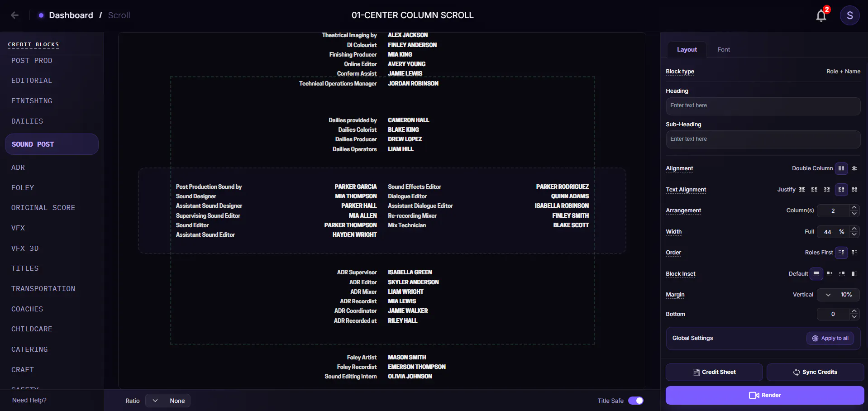Click Role + Name block type value
This screenshot has width=868, height=411.
pos(843,72)
